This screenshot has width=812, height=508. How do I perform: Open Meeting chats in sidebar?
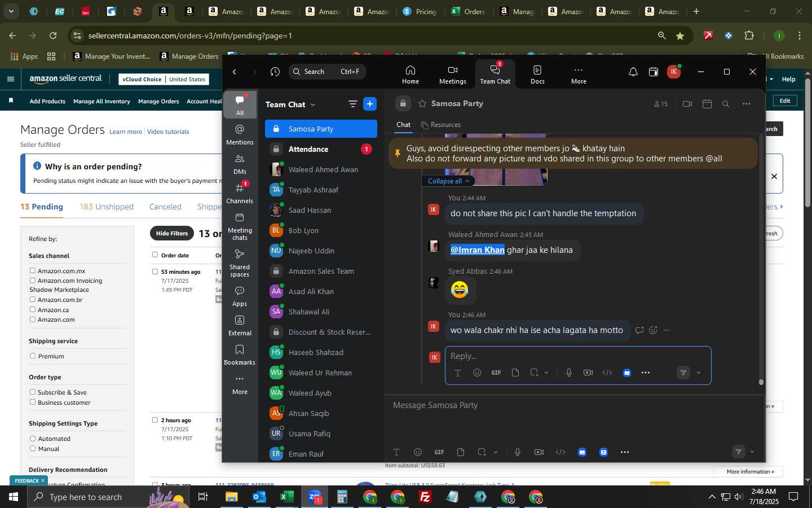click(240, 226)
